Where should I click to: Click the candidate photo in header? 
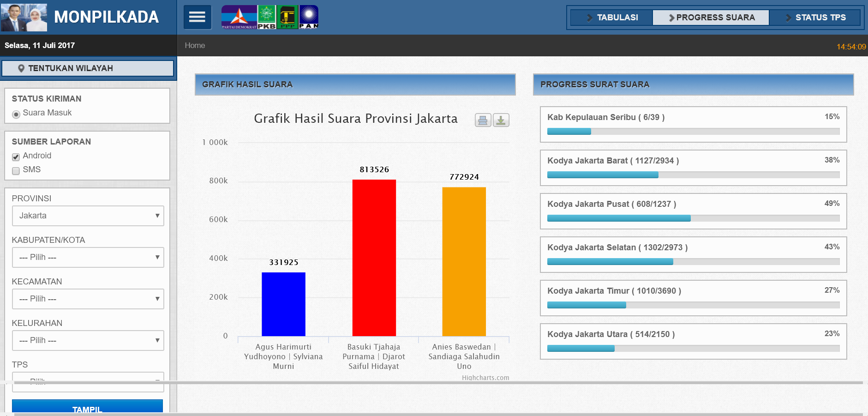(x=24, y=18)
